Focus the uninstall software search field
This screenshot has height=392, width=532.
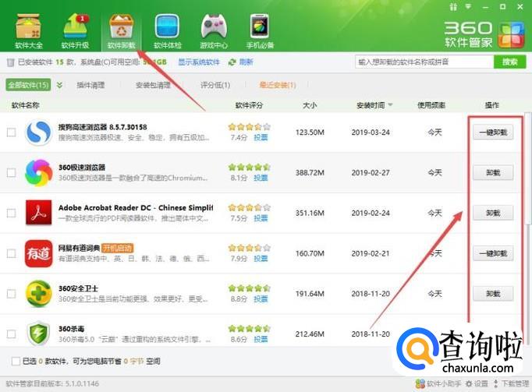tap(424, 62)
